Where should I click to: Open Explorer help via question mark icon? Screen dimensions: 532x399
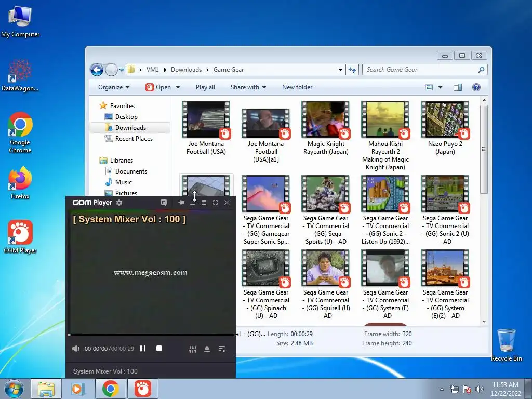coord(476,87)
